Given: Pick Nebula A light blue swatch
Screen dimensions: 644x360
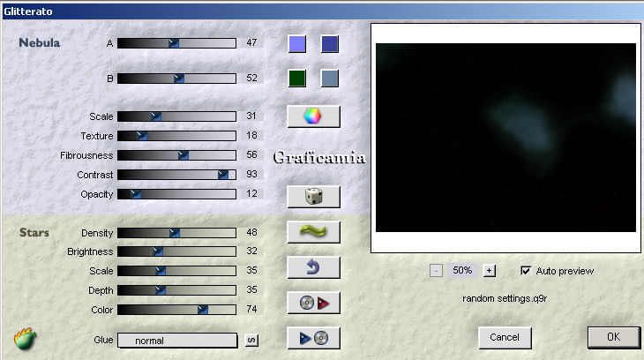Looking at the screenshot, I should pos(297,43).
